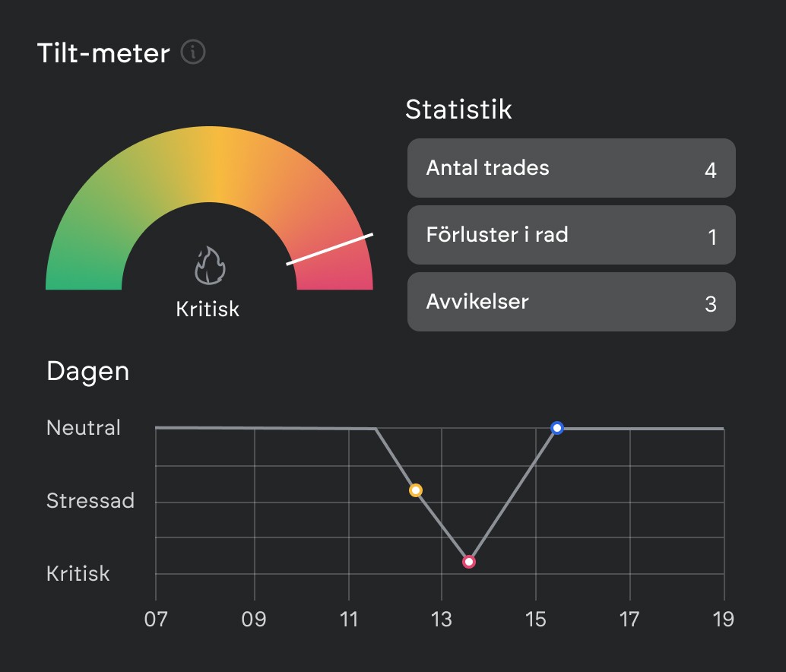The width and height of the screenshot is (786, 672).
Task: Open the Dagen section
Action: pyautogui.click(x=88, y=372)
